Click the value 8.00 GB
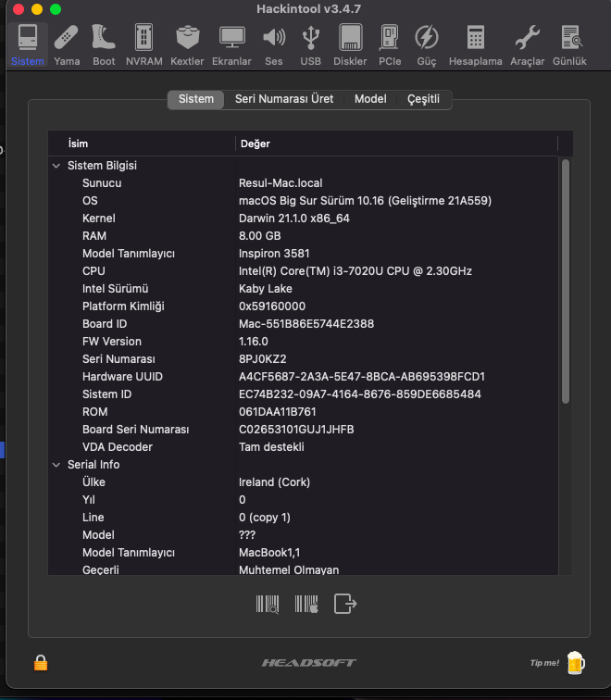Image resolution: width=611 pixels, height=700 pixels. click(260, 236)
